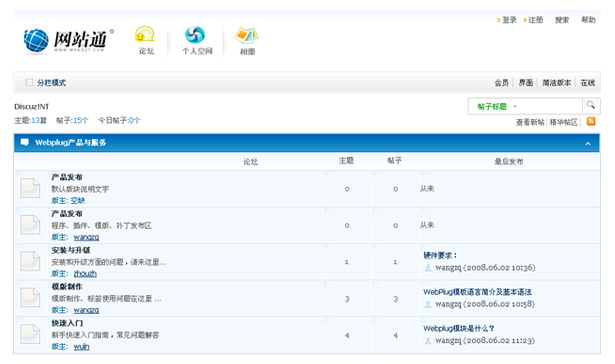The image size is (615, 364).
Task: Click the 帖子:15个 statistic
Action: click(x=72, y=120)
